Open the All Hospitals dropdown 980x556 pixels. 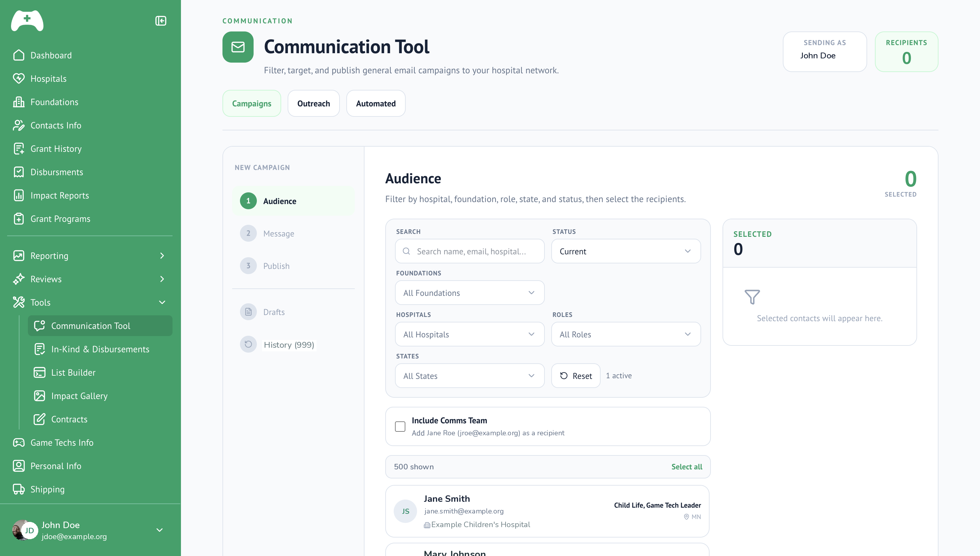(x=470, y=334)
